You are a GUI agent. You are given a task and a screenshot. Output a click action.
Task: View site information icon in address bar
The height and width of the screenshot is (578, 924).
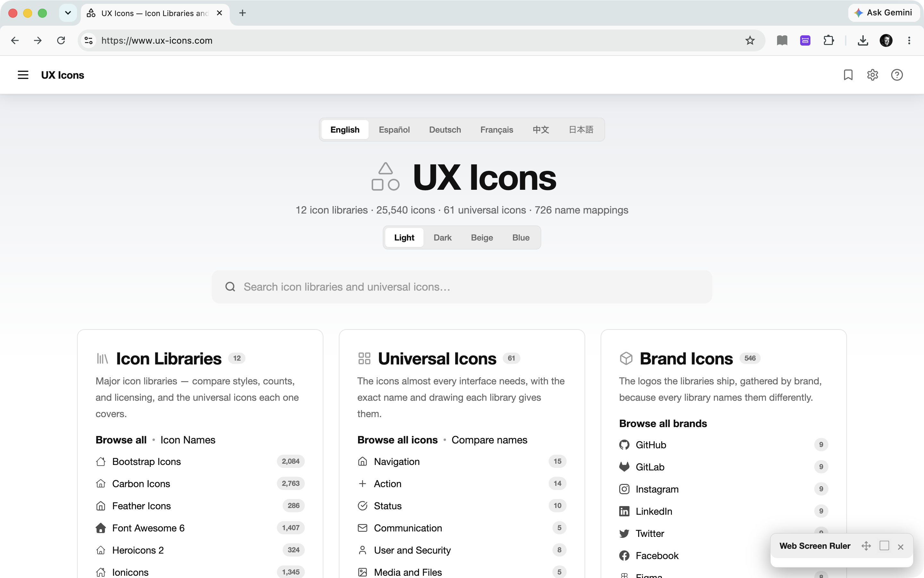[89, 40]
